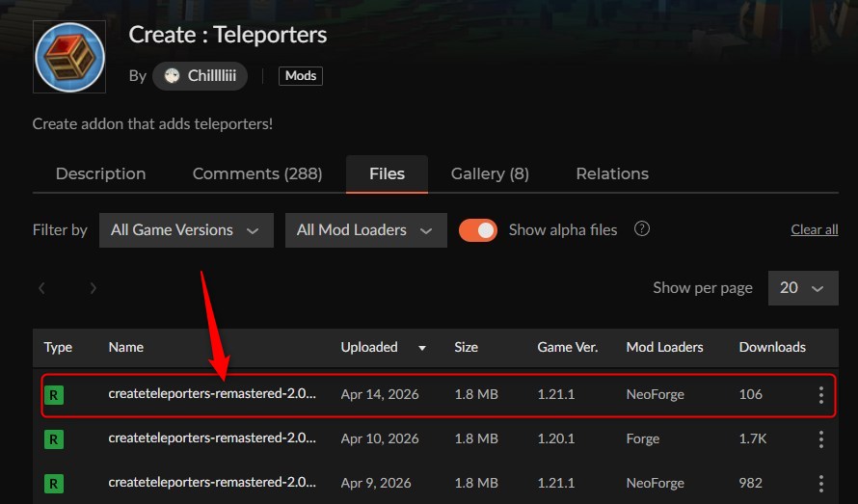Click the Apr 9, 2026 date cell
Image resolution: width=858 pixels, height=504 pixels.
375,483
